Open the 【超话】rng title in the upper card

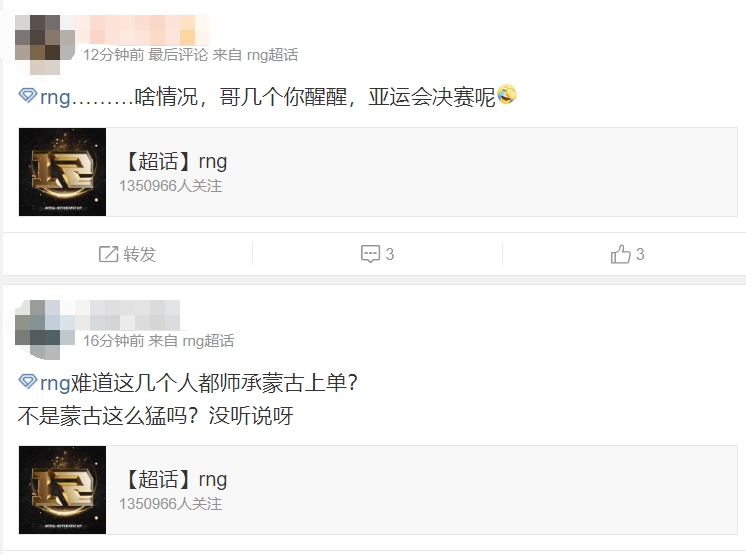[173, 161]
